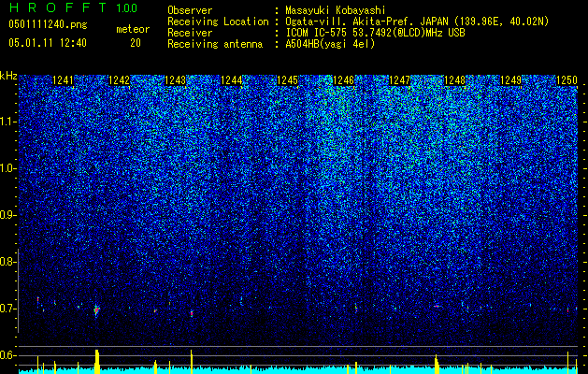Click the Receiver label
The width and height of the screenshot is (588, 374).
click(x=190, y=33)
